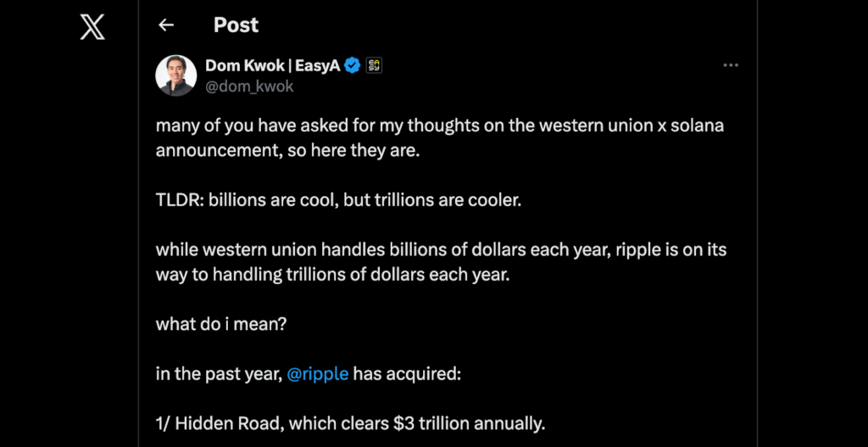
Task: Click the Post header title
Action: (236, 25)
